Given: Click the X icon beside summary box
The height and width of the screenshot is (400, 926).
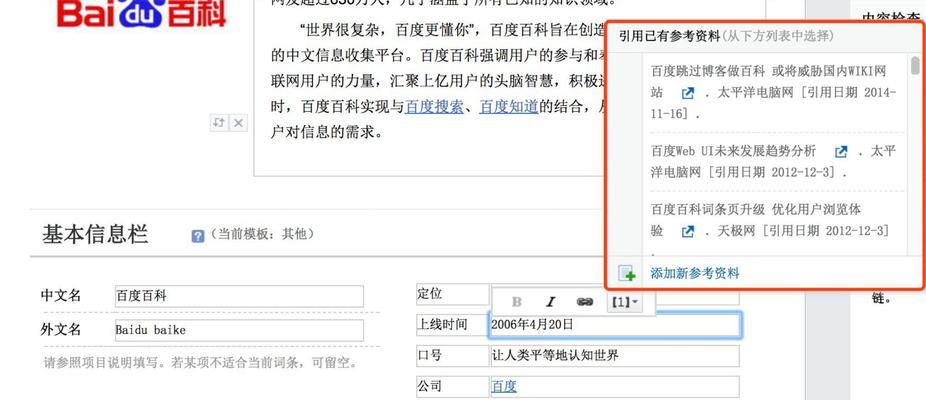Looking at the screenshot, I should click(238, 123).
